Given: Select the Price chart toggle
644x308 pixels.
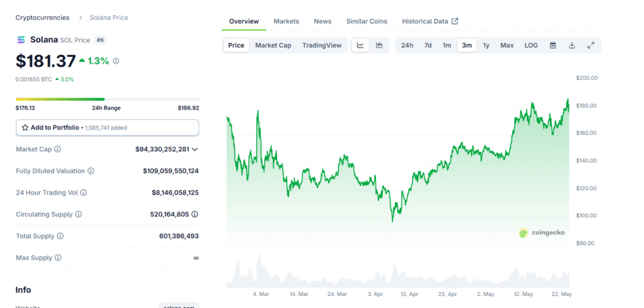Looking at the screenshot, I should [x=236, y=45].
